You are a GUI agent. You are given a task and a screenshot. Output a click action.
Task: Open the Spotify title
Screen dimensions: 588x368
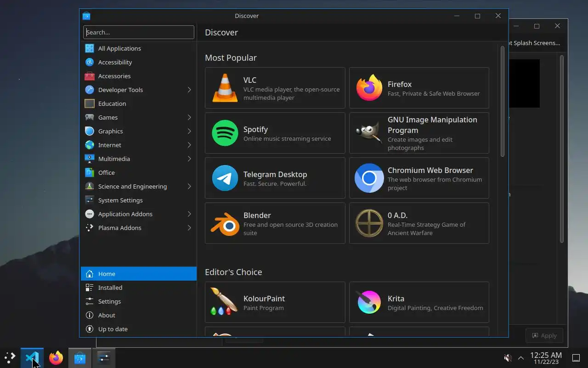tap(255, 129)
